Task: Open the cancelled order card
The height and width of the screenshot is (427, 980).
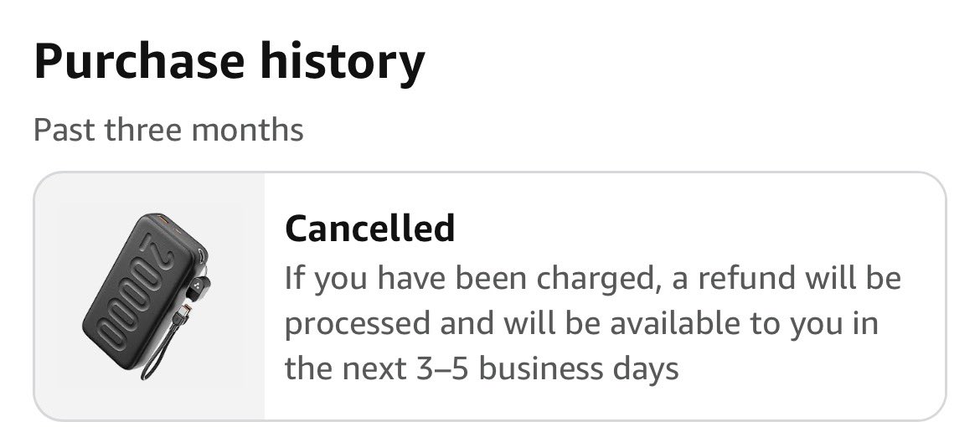Action: [489, 296]
